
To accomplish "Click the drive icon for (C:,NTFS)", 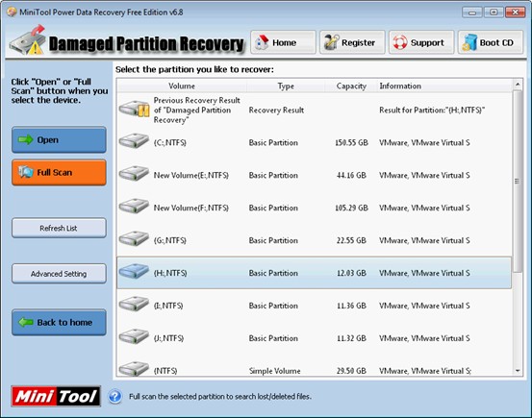I will coord(134,140).
